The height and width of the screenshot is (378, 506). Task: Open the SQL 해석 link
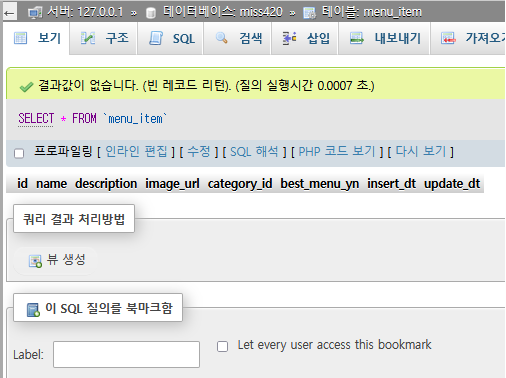tap(254, 152)
